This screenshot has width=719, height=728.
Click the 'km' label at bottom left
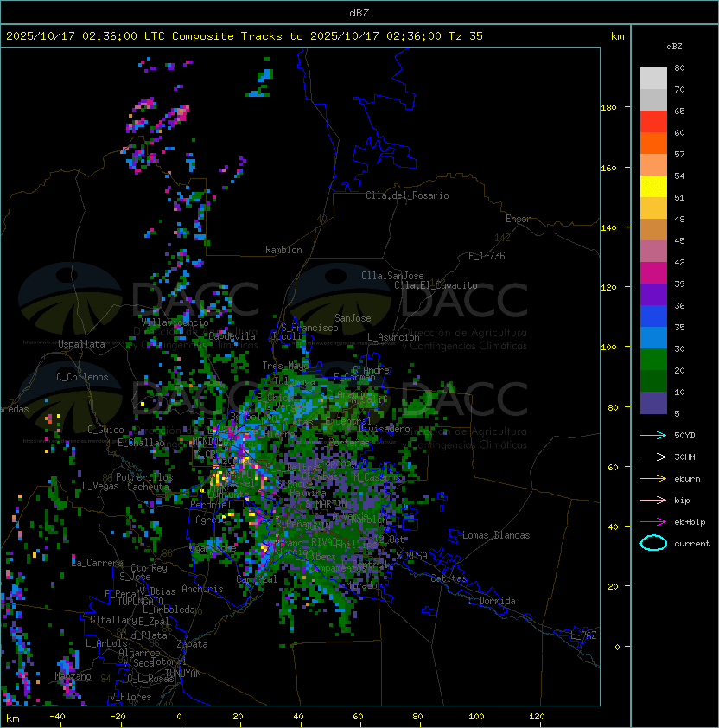13,718
